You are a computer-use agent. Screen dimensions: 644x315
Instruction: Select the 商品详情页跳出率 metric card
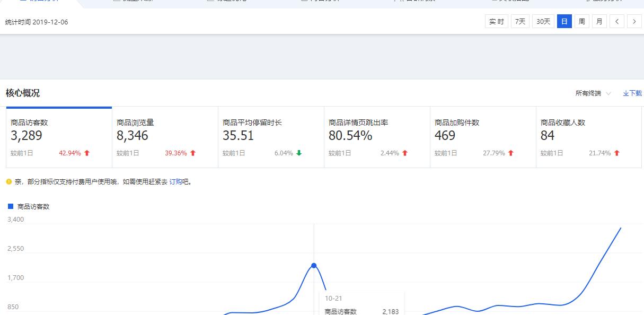[377, 137]
